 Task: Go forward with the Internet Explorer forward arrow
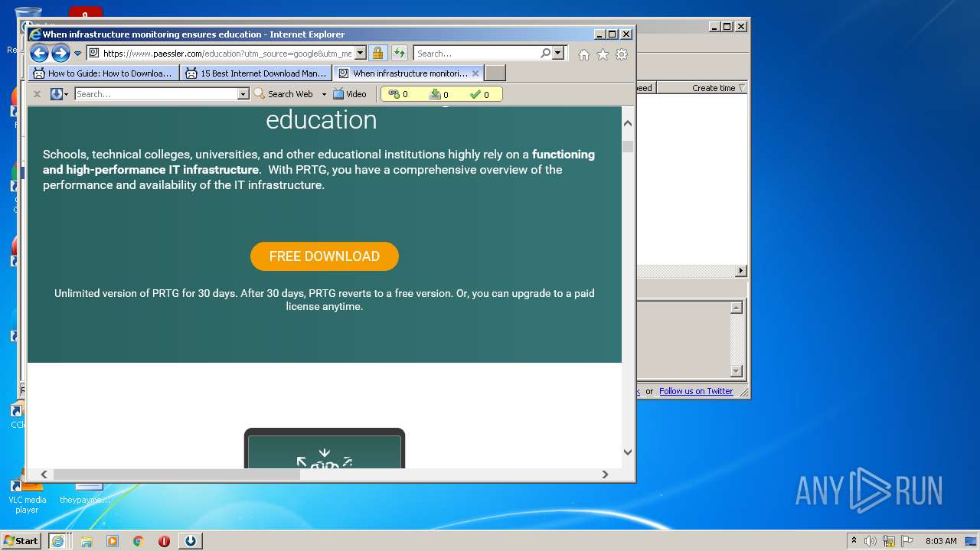(60, 54)
